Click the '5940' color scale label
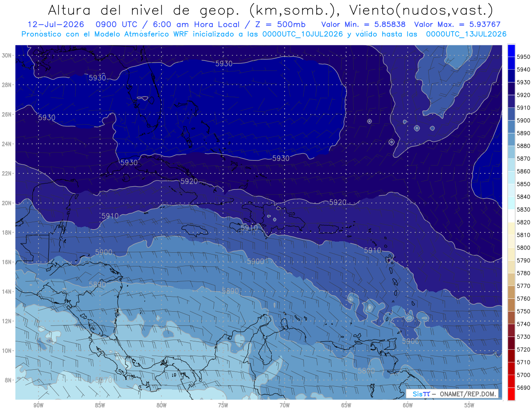 coord(523,70)
